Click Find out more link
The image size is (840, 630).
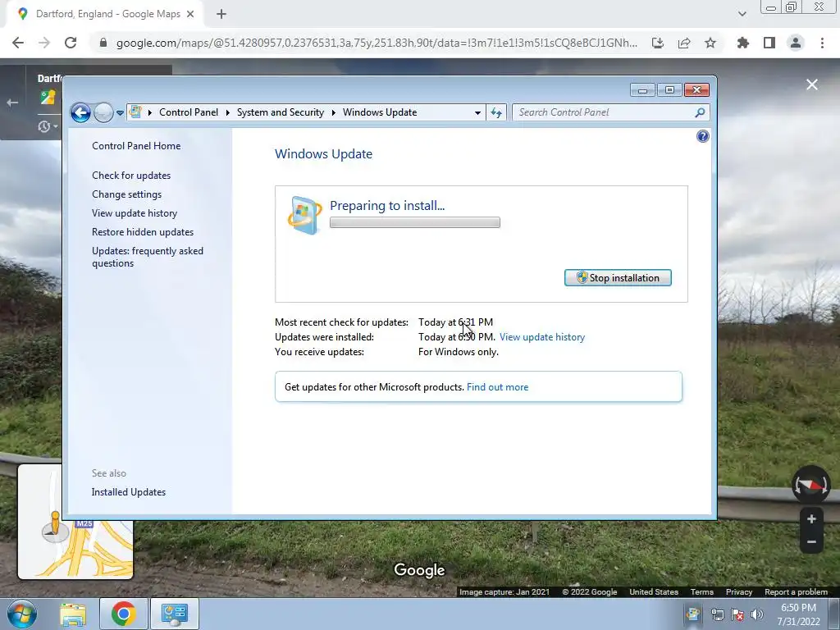click(497, 387)
